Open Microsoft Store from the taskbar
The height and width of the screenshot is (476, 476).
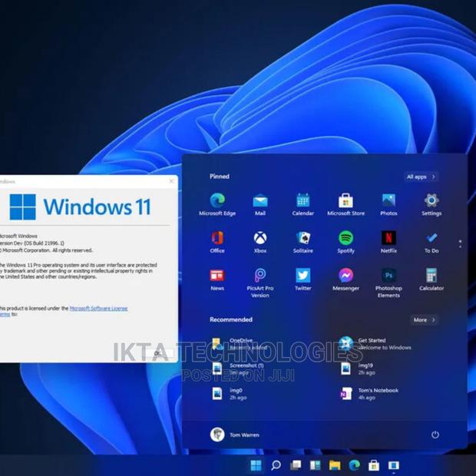click(x=374, y=465)
